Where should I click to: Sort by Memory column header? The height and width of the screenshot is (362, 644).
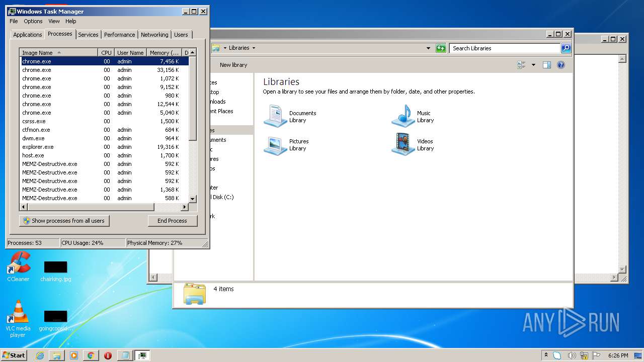coord(165,53)
